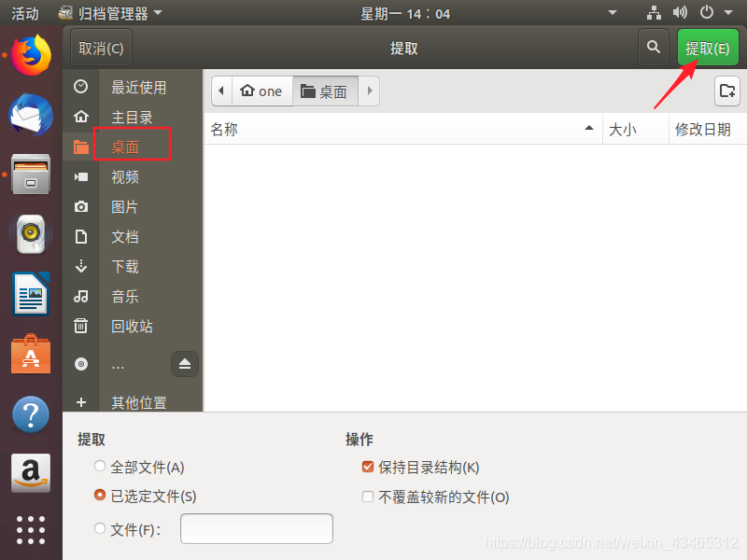Open the clock showing 星期一 14:04
This screenshot has height=560, width=747.
click(405, 13)
